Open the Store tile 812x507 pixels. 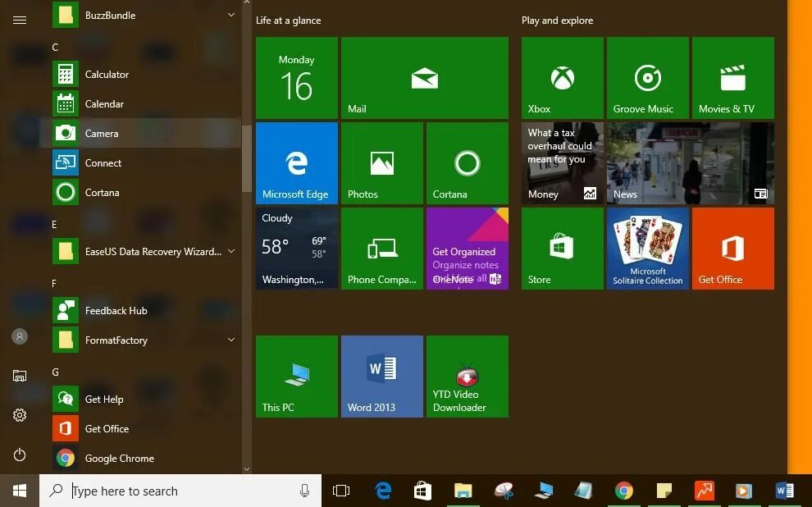pyautogui.click(x=563, y=249)
